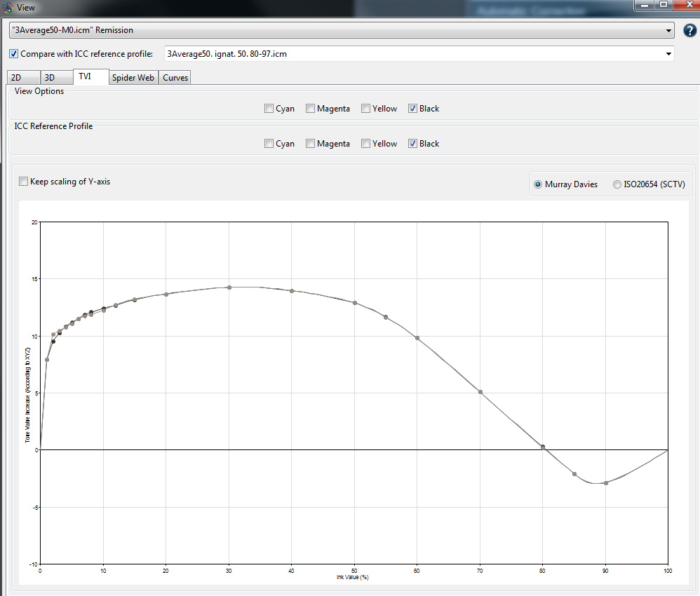Click the Ink Value (%) axis label
The image size is (700, 596).
tap(353, 577)
